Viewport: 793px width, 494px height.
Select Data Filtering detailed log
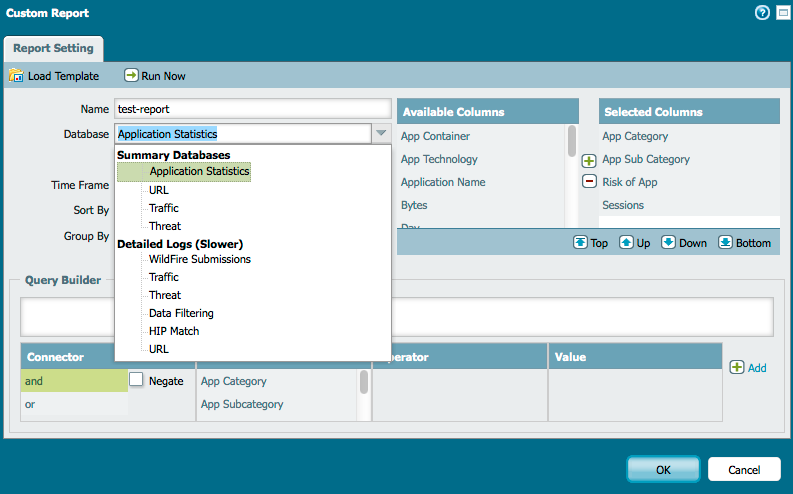point(181,313)
